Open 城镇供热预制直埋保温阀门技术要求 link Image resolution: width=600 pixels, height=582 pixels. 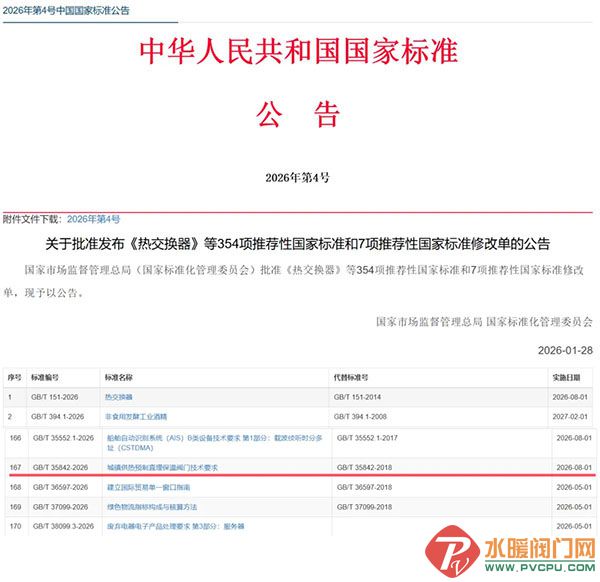[x=161, y=467]
